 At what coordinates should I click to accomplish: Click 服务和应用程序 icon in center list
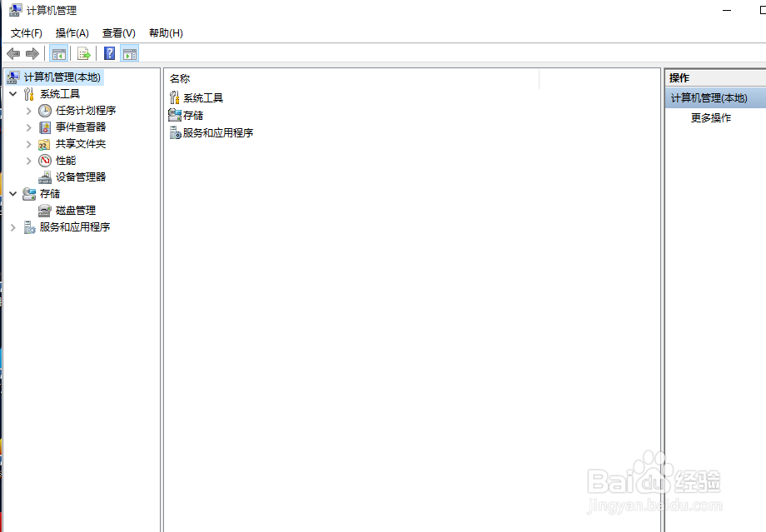click(x=175, y=132)
